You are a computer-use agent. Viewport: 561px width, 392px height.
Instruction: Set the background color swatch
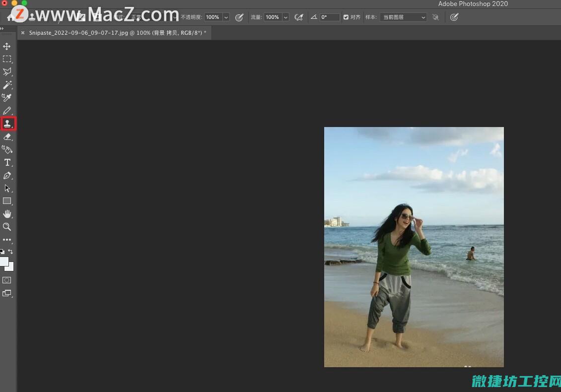coord(10,267)
